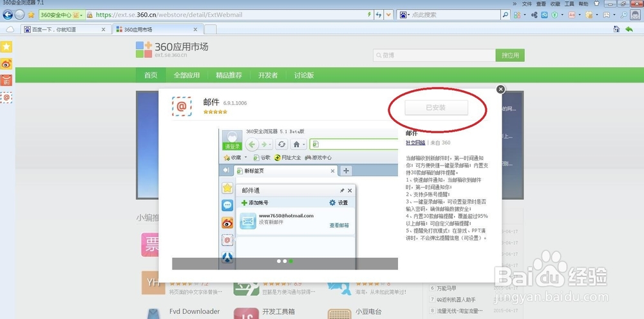The image size is (644, 319).
Task: Open dropdown arrow next to game controller icon
Action: click(614, 15)
